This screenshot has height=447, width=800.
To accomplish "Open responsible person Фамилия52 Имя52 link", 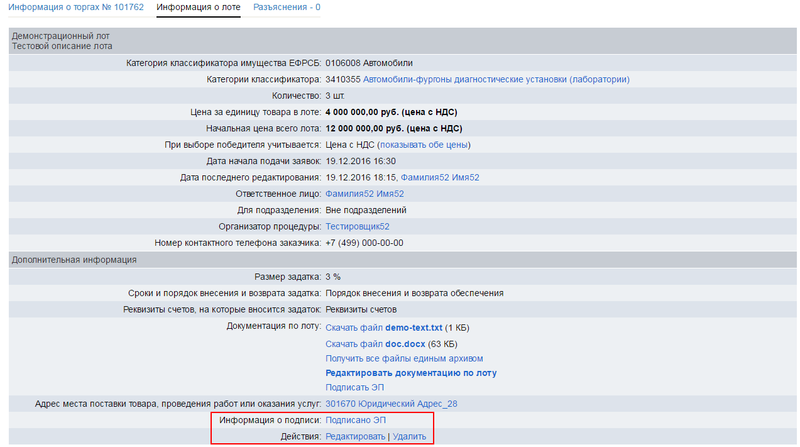I will point(365,194).
